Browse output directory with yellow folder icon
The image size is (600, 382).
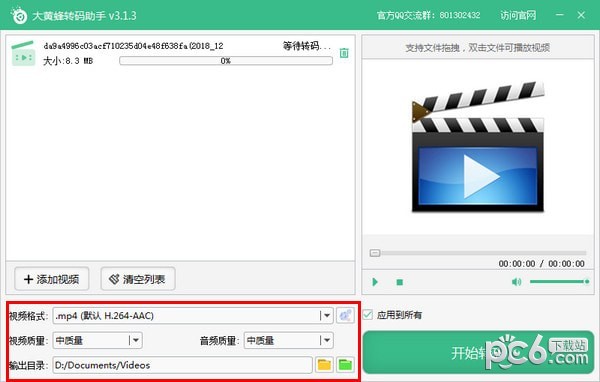324,365
